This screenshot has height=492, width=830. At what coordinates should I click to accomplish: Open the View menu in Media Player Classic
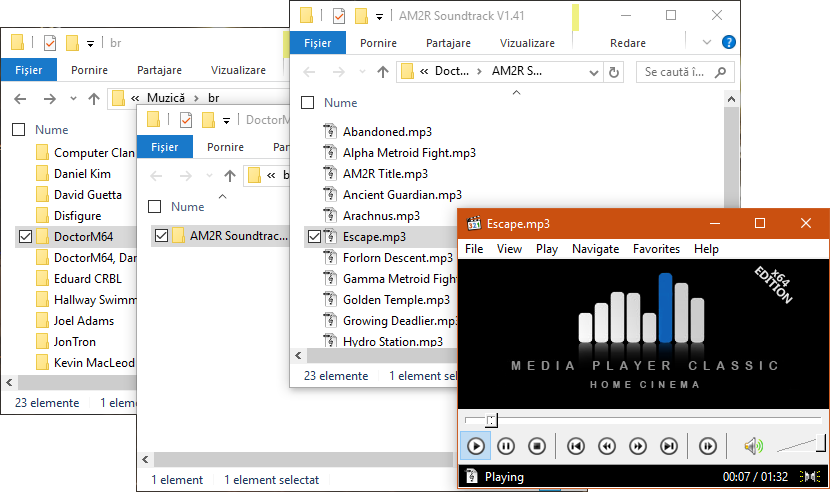[x=509, y=249]
